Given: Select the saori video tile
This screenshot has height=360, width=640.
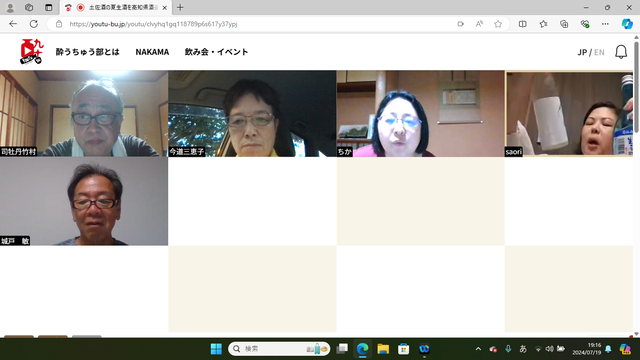Looking at the screenshot, I should (x=569, y=113).
